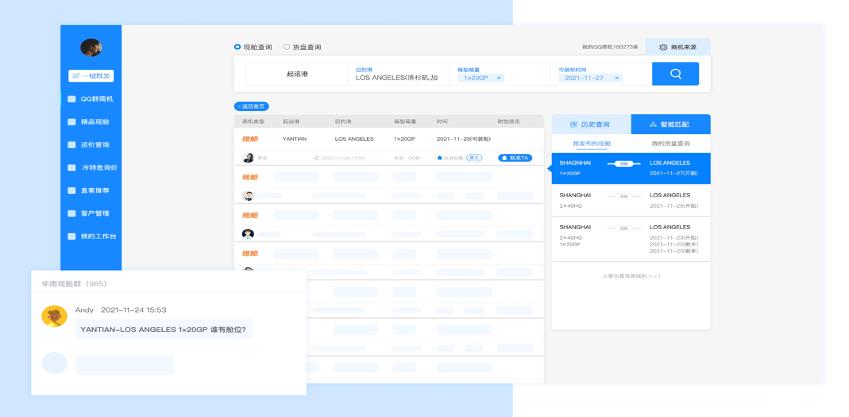Image resolution: width=849 pixels, height=417 pixels.
Task: Select the 拆盘查询 radio option
Action: pos(286,47)
